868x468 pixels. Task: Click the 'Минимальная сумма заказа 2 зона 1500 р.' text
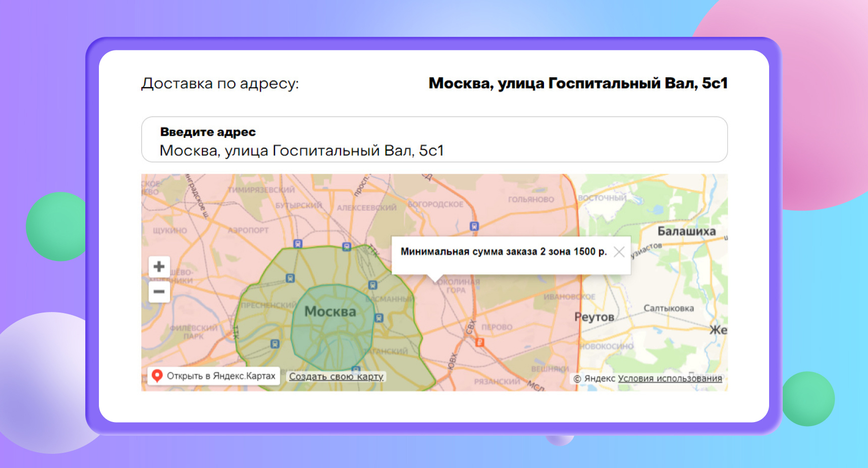point(504,251)
